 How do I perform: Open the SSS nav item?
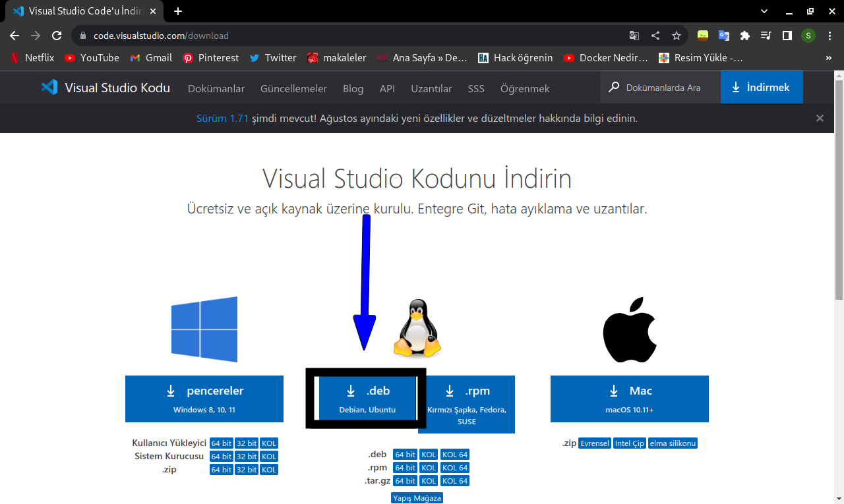pyautogui.click(x=476, y=88)
